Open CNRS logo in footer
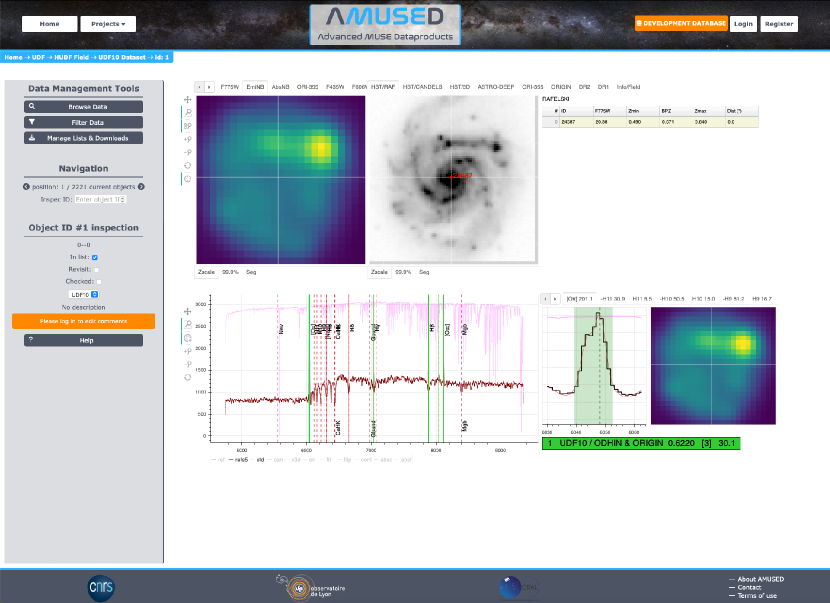The height and width of the screenshot is (603, 830). [x=101, y=587]
